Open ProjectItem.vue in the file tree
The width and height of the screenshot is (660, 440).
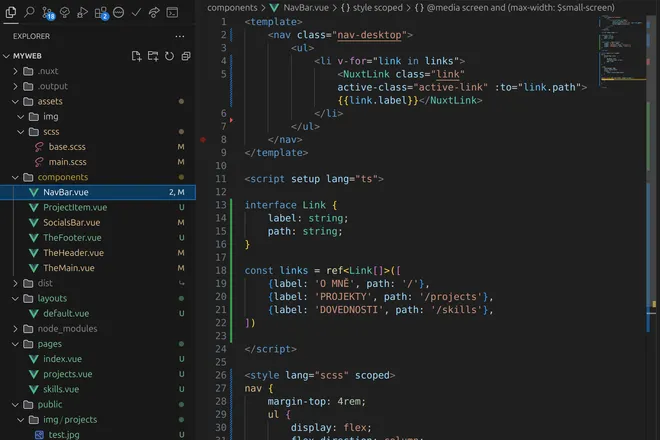75,207
